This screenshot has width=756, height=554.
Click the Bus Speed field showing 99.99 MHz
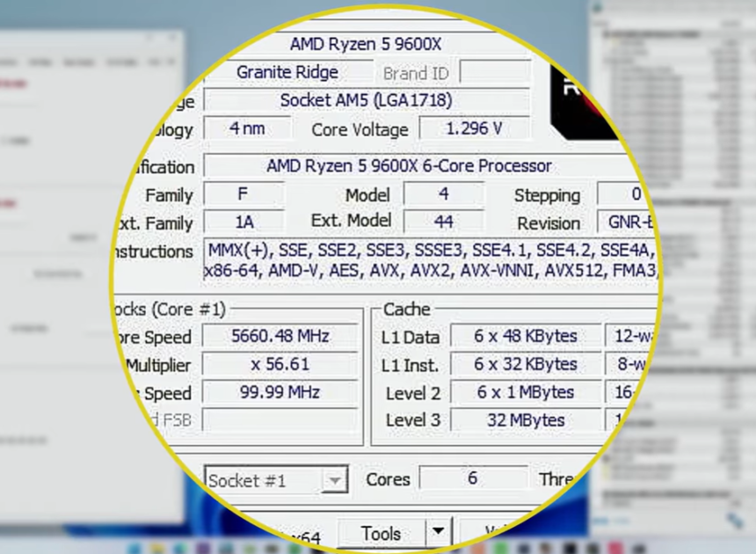point(280,393)
